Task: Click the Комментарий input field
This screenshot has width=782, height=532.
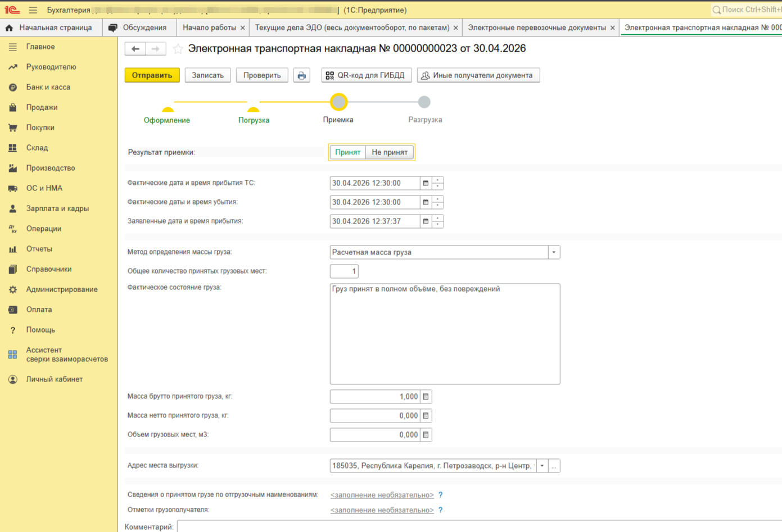Action: [478, 527]
